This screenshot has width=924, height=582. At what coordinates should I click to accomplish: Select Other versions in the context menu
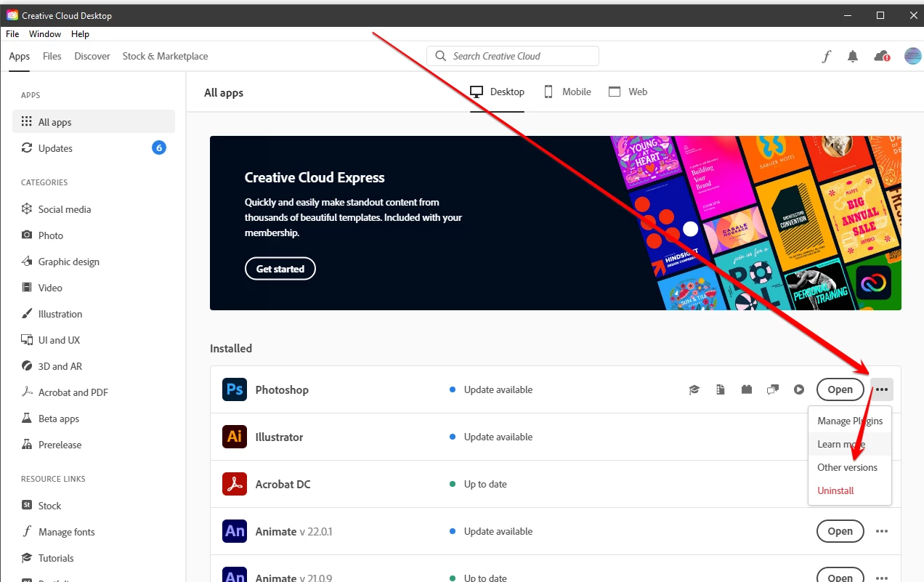pos(850,467)
